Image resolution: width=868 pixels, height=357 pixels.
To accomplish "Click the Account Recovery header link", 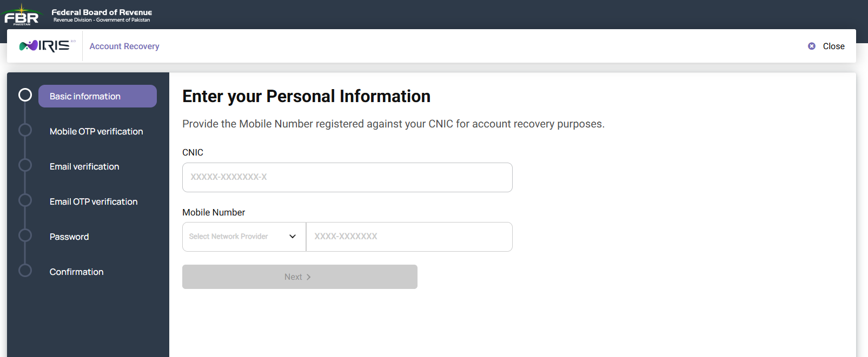I will pyautogui.click(x=124, y=46).
